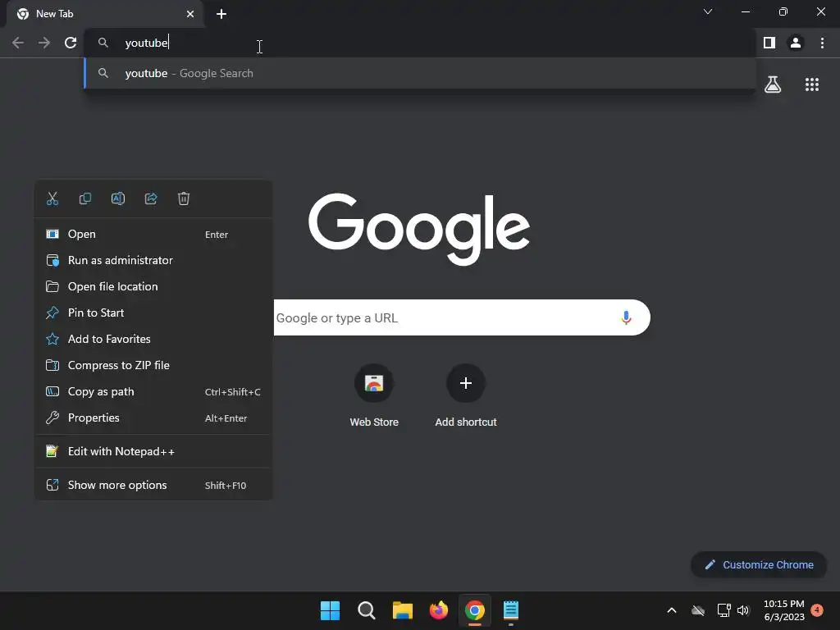Click the volume speaker tray icon
This screenshot has width=840, height=630.
(743, 610)
